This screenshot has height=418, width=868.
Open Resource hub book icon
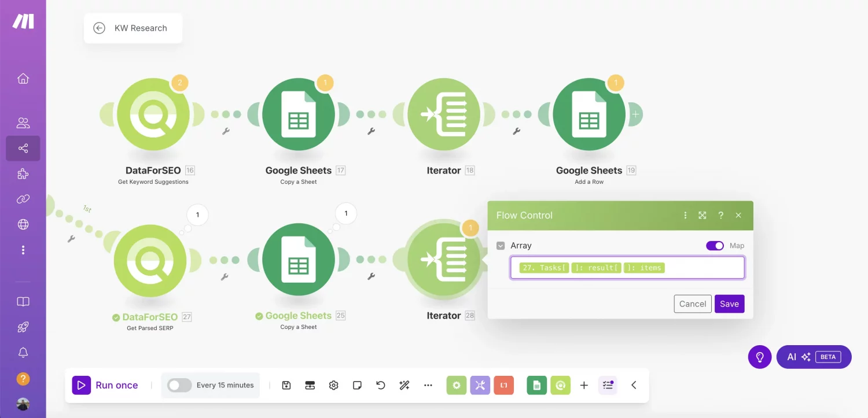(23, 302)
